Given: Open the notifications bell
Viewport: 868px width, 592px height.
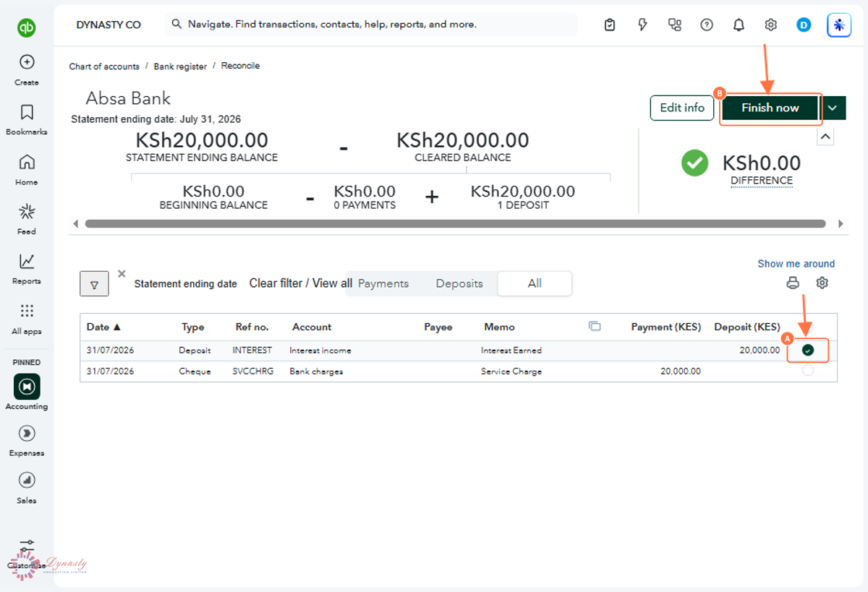Looking at the screenshot, I should click(739, 25).
